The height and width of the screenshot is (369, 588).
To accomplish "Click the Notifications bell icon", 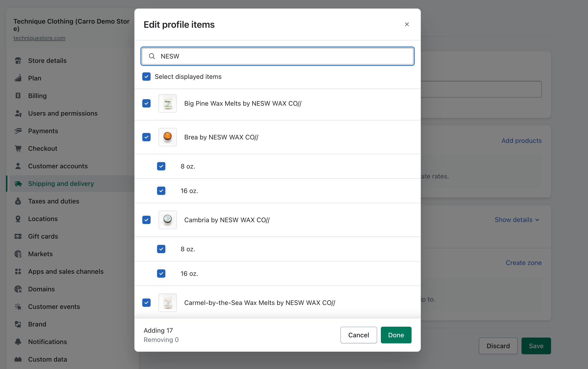I will point(18,342).
